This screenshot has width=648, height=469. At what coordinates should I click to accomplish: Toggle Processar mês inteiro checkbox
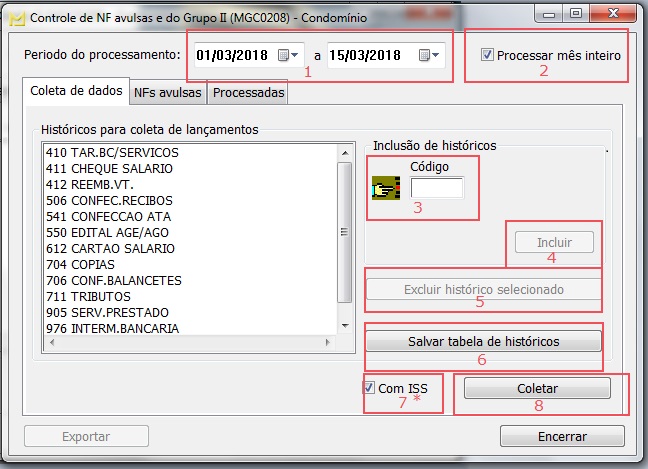coord(487,55)
